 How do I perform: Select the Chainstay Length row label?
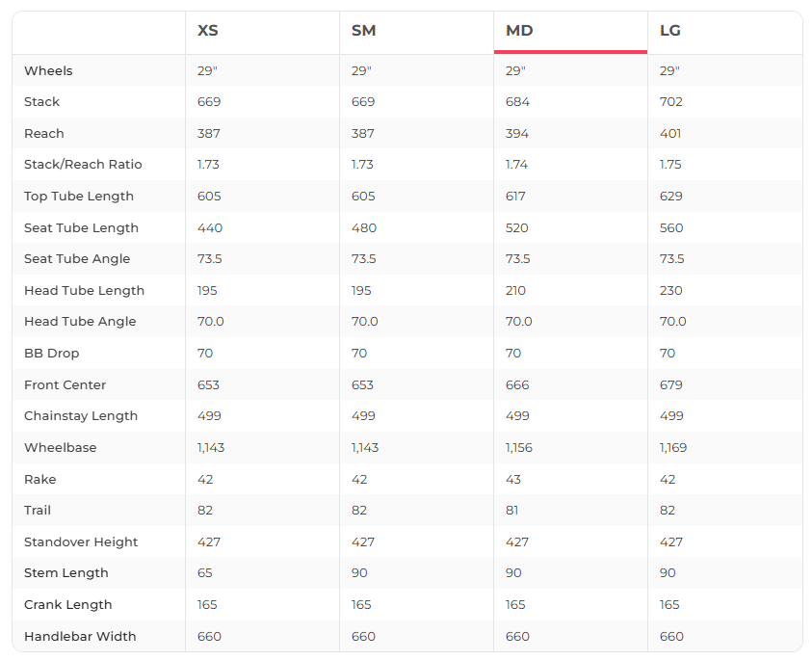[x=81, y=416]
